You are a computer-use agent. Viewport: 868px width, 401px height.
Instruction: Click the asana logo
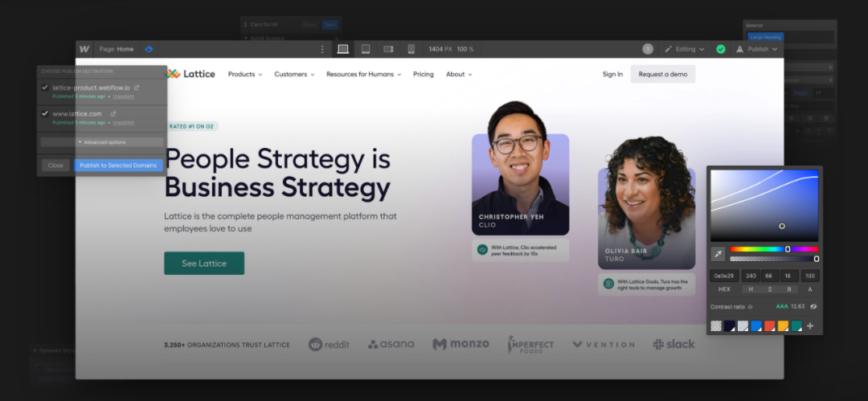pos(391,344)
